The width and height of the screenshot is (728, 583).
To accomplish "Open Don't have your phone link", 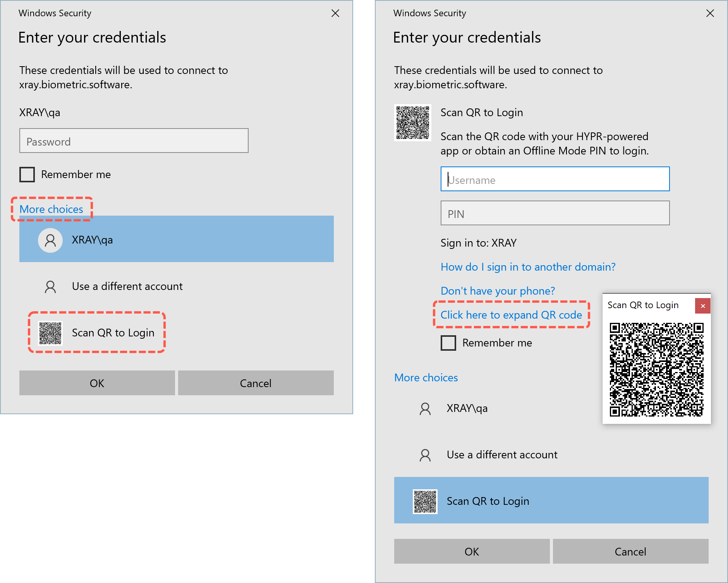I will pyautogui.click(x=498, y=291).
